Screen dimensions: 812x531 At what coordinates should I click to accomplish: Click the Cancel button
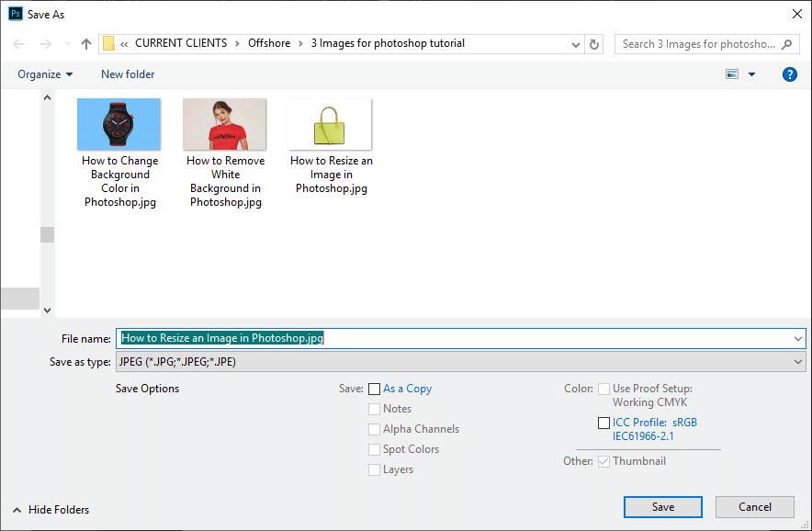click(x=755, y=507)
